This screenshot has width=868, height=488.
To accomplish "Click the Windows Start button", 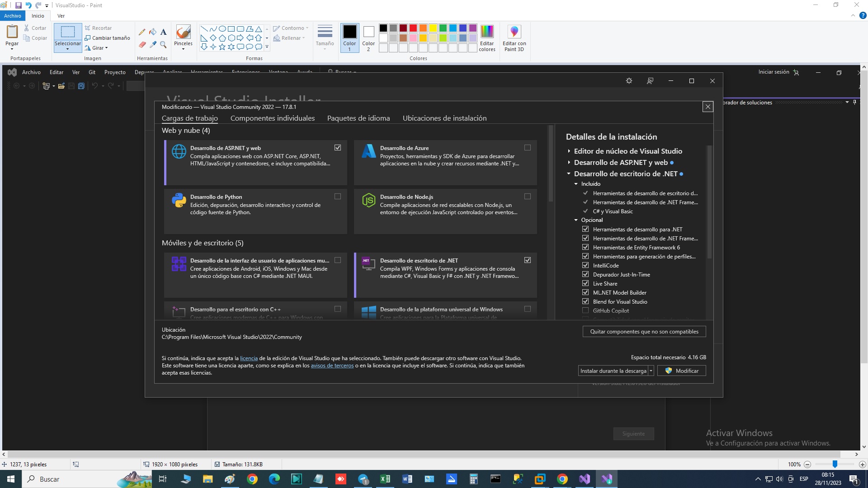I will pyautogui.click(x=11, y=479).
